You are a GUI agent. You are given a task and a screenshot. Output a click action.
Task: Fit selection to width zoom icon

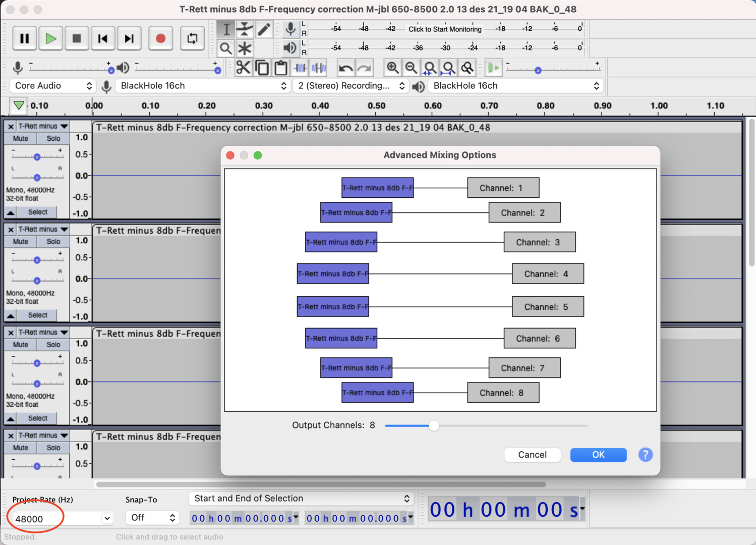pos(430,68)
